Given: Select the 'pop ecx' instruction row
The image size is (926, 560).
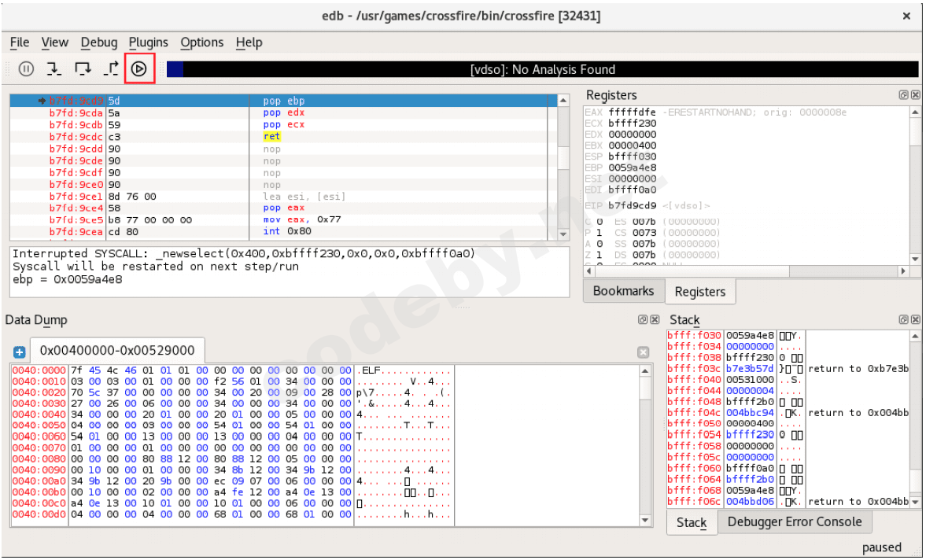Looking at the screenshot, I should click(283, 124).
